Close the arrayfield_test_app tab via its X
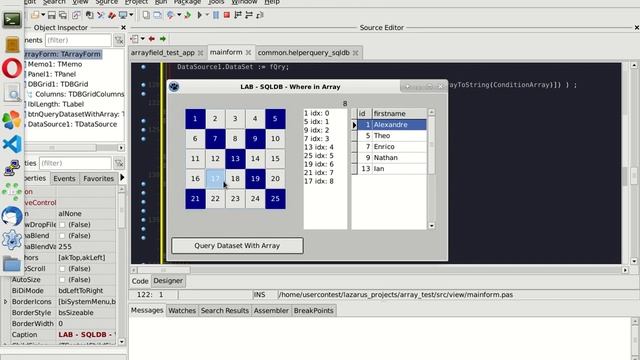Viewport: 640px width, 360px height. point(200,53)
